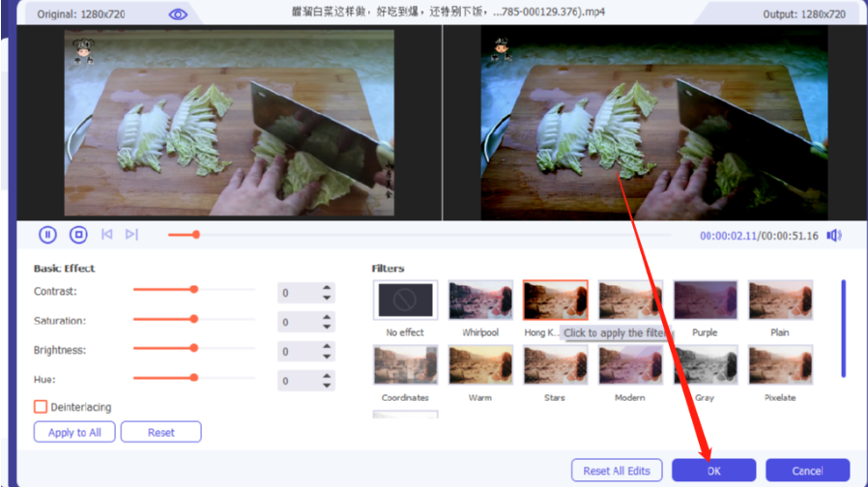Adjust the Hue slider handle

pos(193,378)
